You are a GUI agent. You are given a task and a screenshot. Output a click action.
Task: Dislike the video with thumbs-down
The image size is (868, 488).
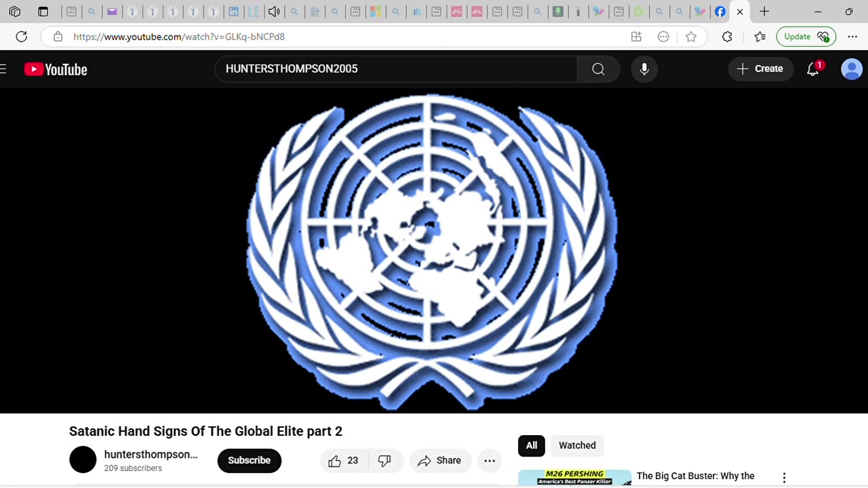[x=385, y=461]
